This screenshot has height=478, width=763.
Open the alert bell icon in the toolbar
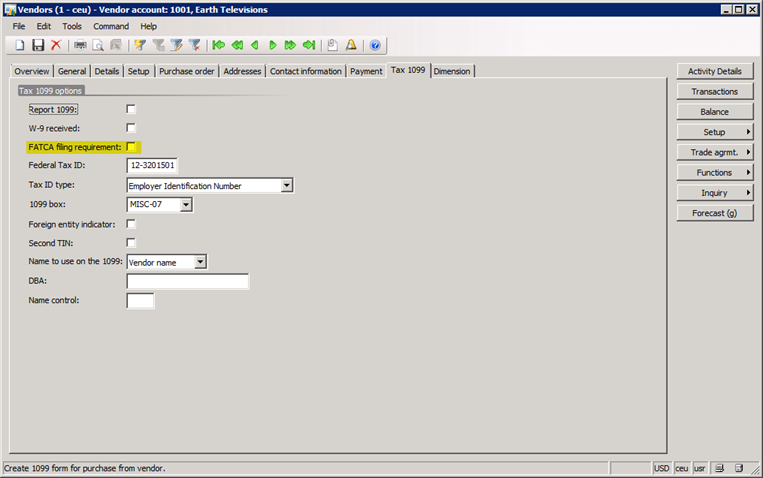click(x=351, y=45)
